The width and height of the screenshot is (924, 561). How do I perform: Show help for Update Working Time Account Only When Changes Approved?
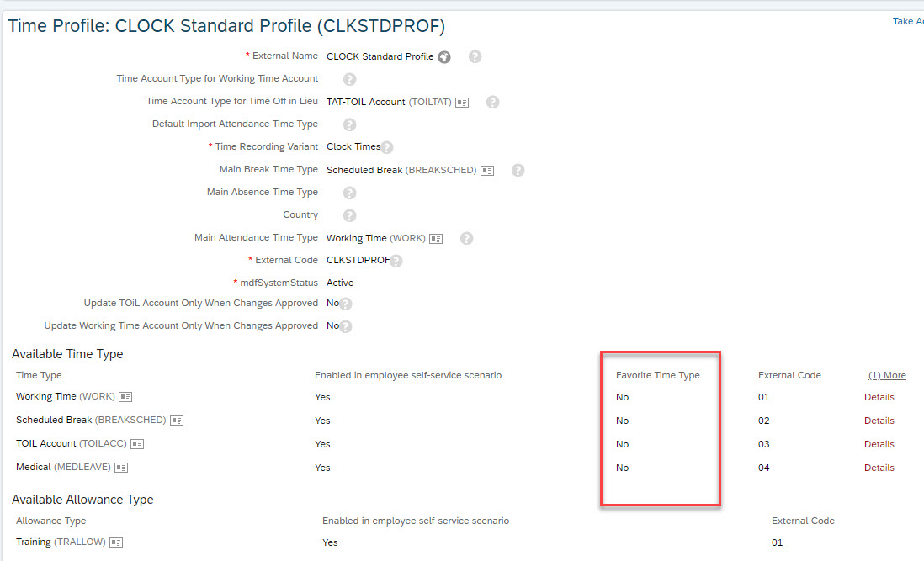[x=345, y=326]
